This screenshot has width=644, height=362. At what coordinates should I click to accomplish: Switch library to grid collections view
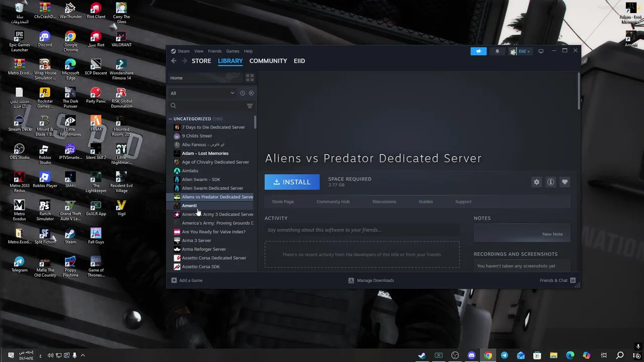(x=250, y=78)
